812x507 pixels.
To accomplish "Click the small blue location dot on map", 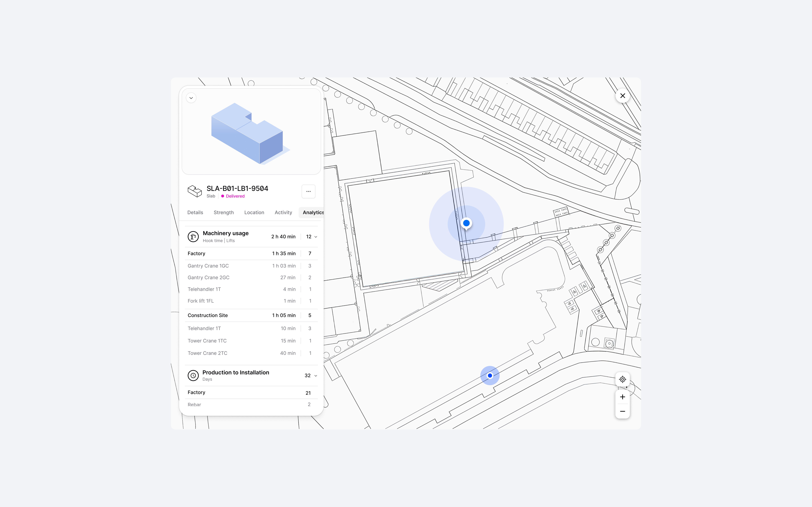I will pos(490,376).
